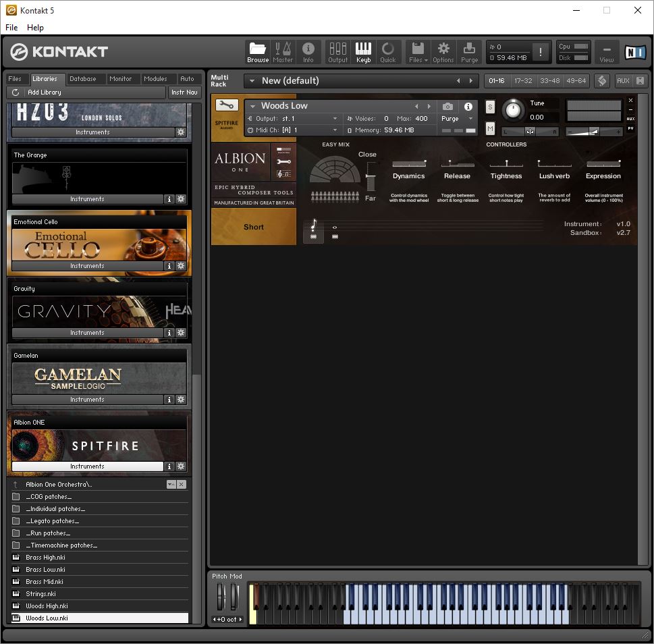This screenshot has height=644, width=654.
Task: Show rack page 33-48
Action: click(x=550, y=81)
